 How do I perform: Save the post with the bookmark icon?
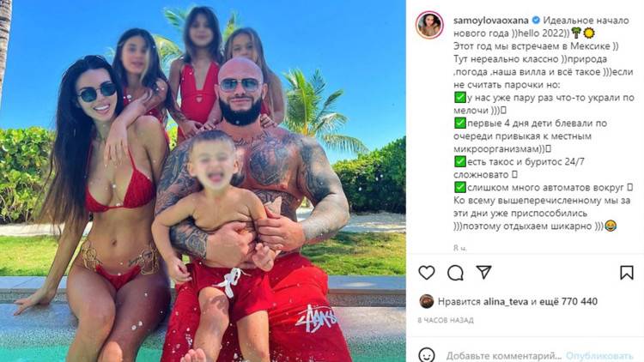pyautogui.click(x=626, y=272)
